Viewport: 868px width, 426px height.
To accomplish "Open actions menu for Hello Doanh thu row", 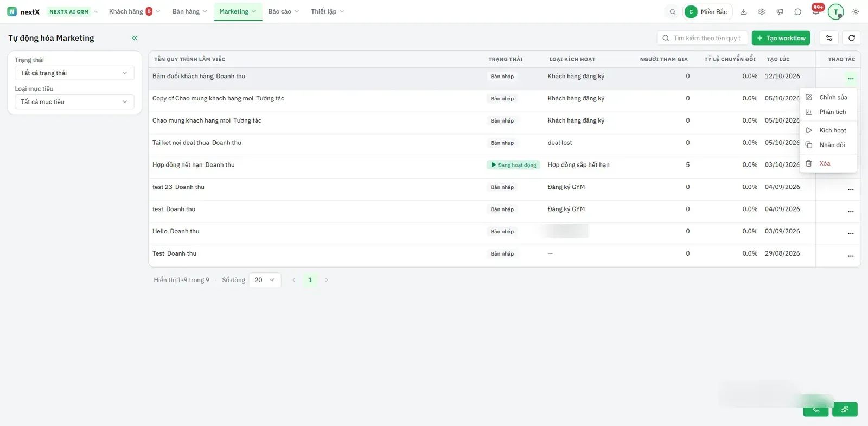I will [851, 234].
